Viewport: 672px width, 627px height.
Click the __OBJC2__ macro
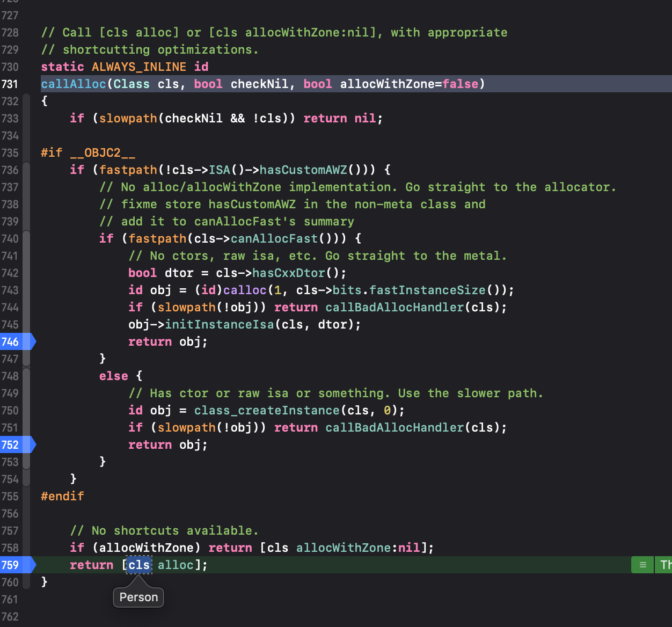[103, 152]
